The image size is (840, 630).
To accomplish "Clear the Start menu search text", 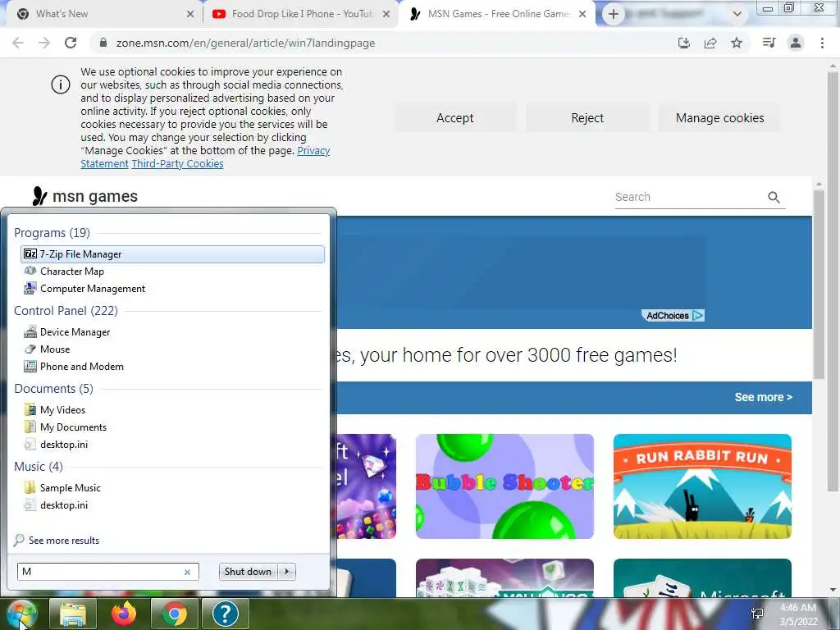I will point(188,572).
